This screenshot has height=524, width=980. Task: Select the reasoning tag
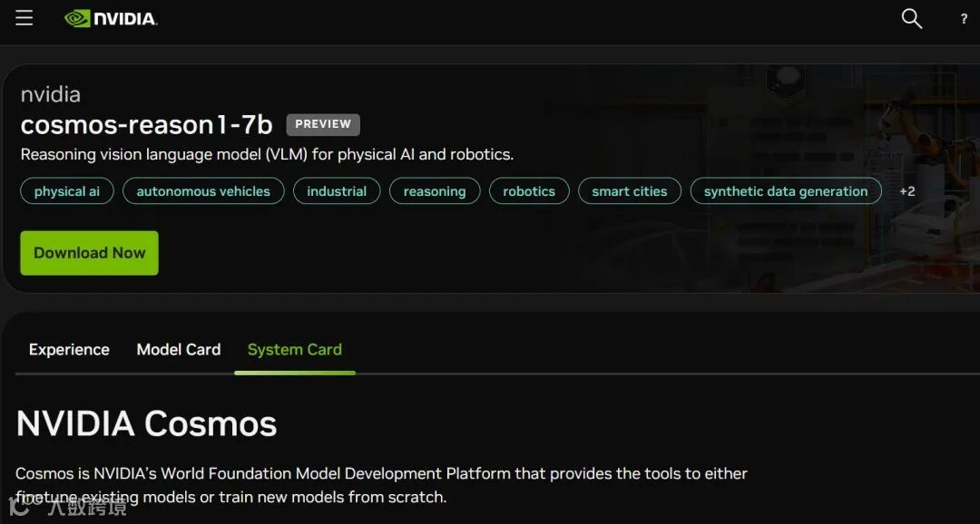click(x=435, y=191)
